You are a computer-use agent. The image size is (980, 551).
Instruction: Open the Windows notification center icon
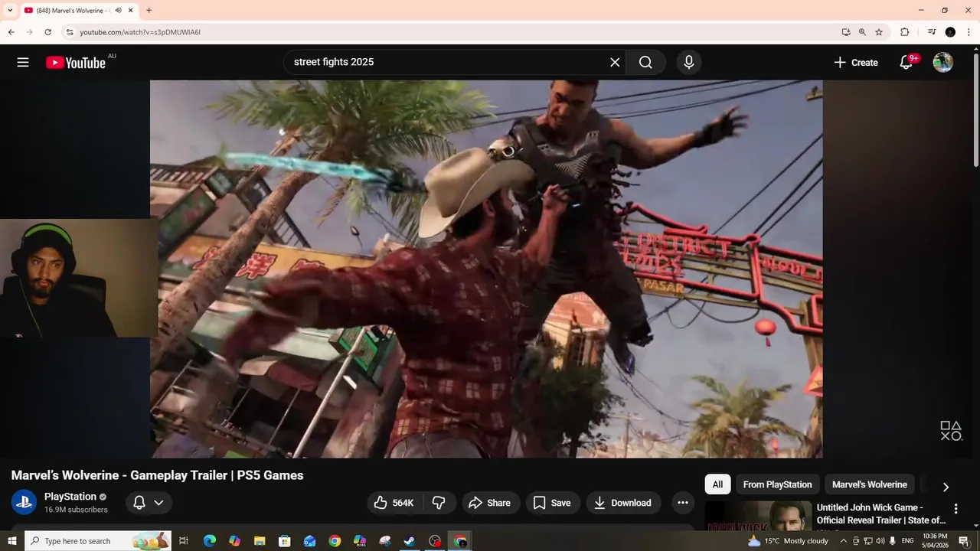click(x=963, y=541)
